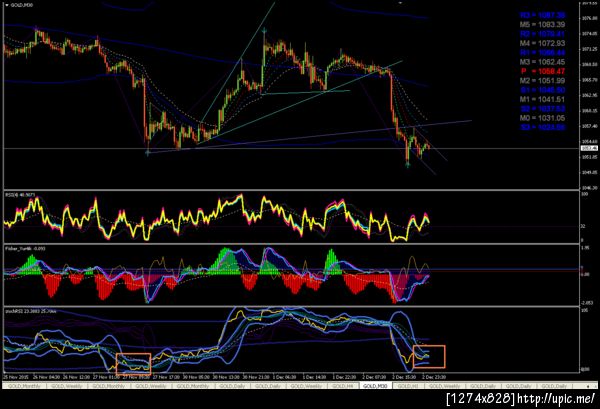
Task: Click the 1 Dec 14:30 time axis label
Action: coord(316,377)
